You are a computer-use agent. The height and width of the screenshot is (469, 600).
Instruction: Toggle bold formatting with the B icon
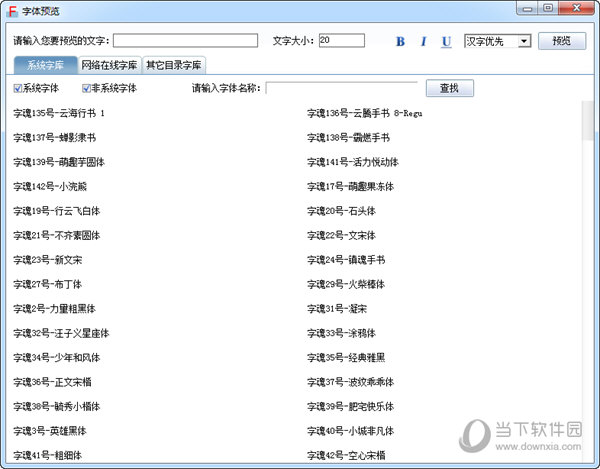tap(400, 41)
